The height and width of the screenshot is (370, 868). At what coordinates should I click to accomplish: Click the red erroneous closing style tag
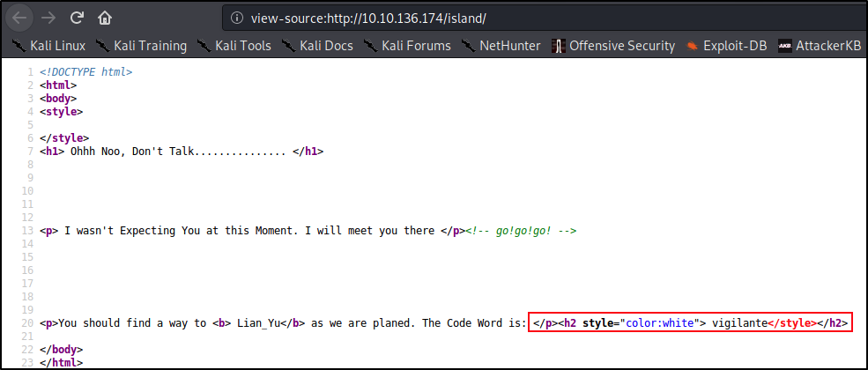coord(793,323)
